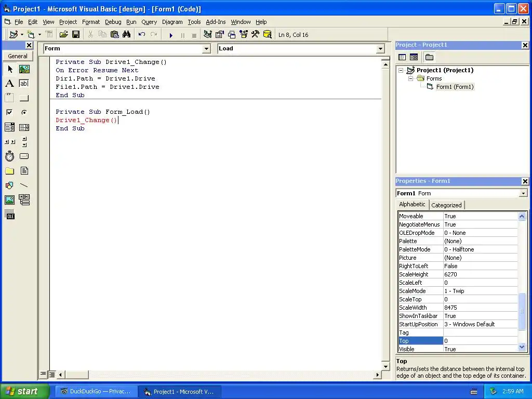Open the Form Layout Window icon
The image size is (532, 399).
tap(232, 35)
